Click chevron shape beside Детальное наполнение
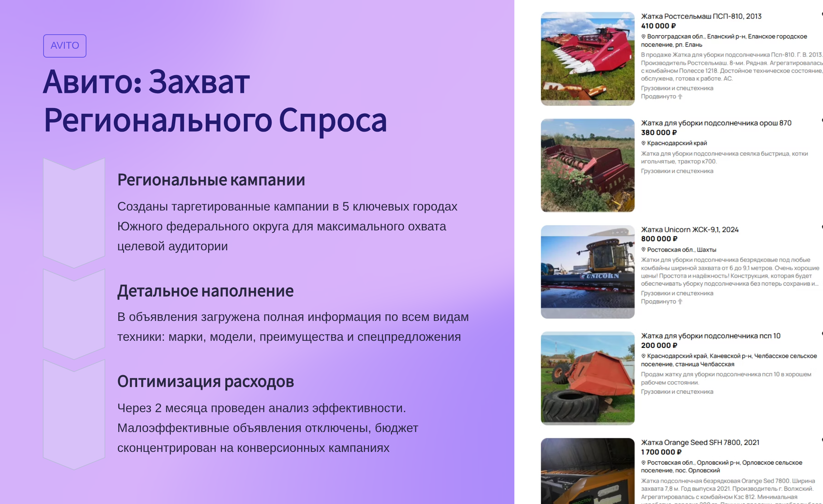 pyautogui.click(x=74, y=314)
